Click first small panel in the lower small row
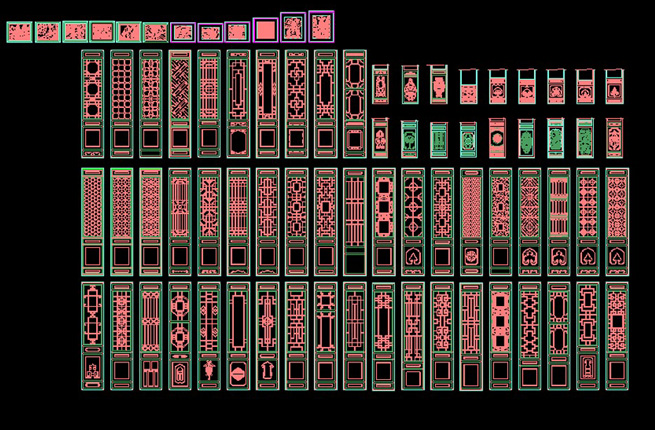 point(381,137)
